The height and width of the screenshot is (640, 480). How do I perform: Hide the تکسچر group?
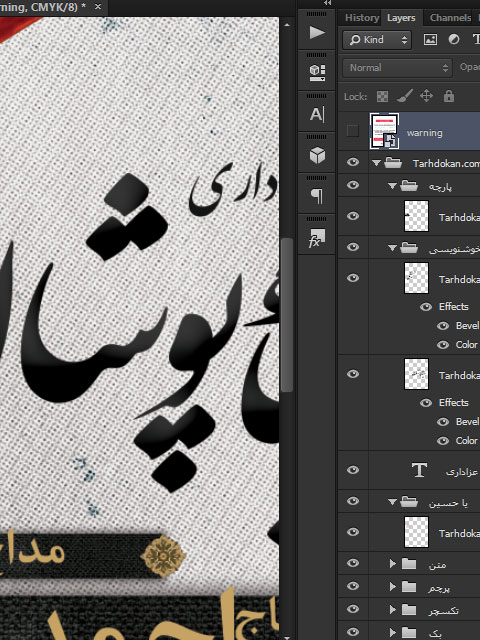coord(353,609)
